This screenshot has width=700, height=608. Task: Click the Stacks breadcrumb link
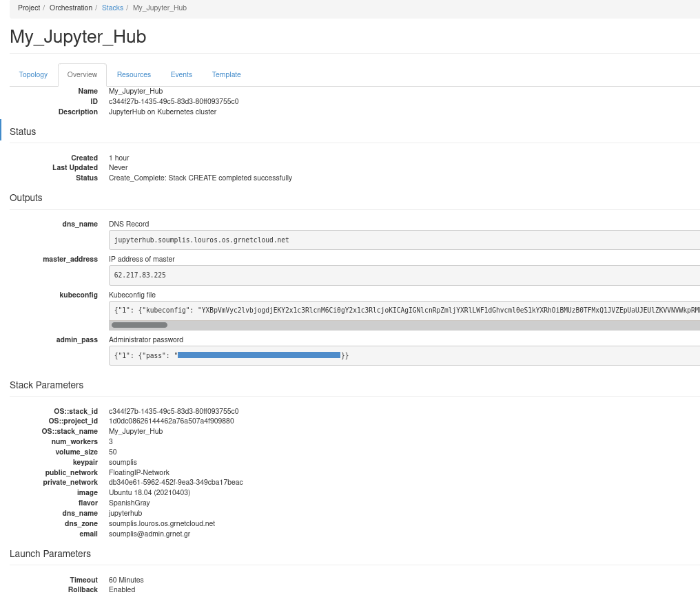[x=112, y=8]
